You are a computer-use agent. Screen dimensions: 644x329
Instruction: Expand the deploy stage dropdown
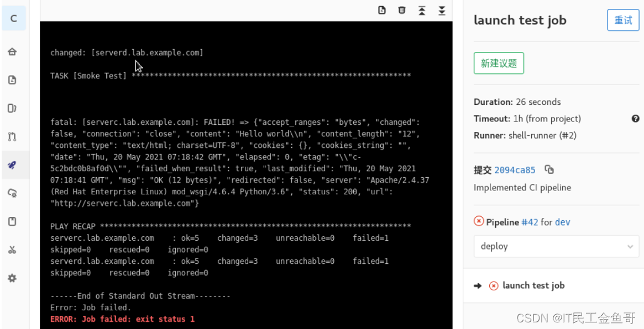pos(557,246)
